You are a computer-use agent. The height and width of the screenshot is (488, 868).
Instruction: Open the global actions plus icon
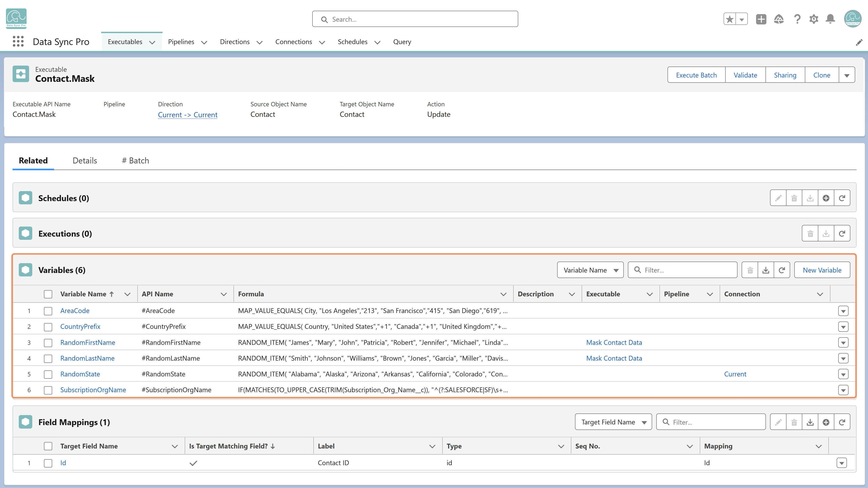tap(761, 19)
